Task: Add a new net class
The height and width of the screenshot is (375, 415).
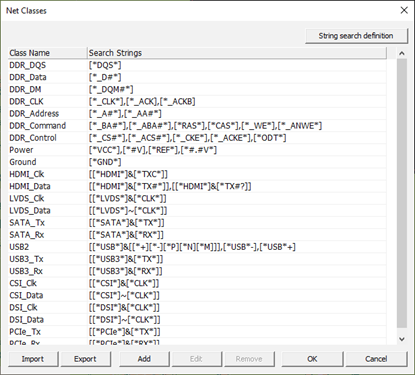Action: (x=144, y=359)
